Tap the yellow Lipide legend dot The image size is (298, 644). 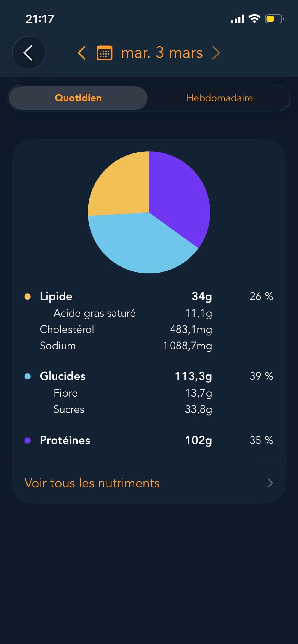28,297
